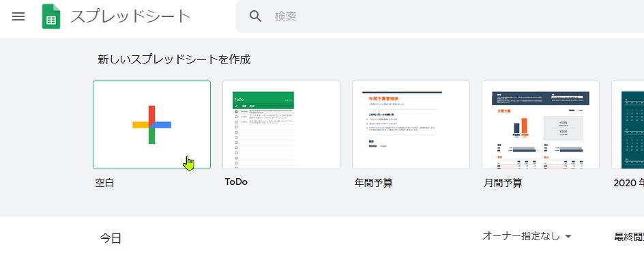This screenshot has width=644, height=260.
Task: Click the green Sheets logo icon
Action: (x=51, y=16)
